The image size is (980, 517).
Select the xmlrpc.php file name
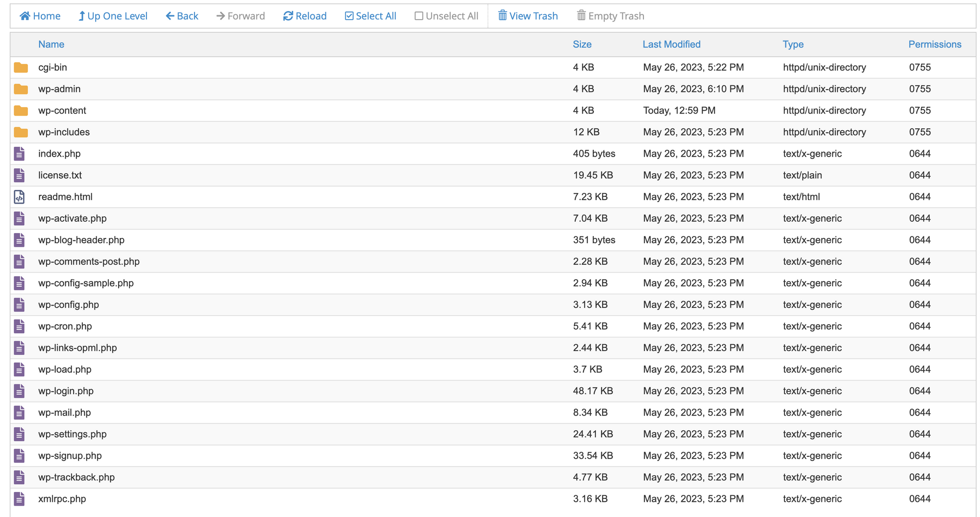click(62, 498)
